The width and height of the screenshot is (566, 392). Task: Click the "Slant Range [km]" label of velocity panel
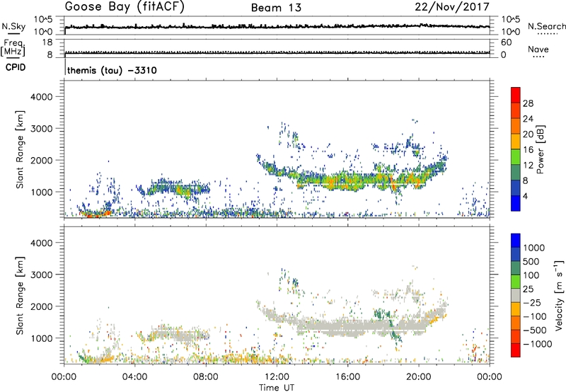coord(20,295)
